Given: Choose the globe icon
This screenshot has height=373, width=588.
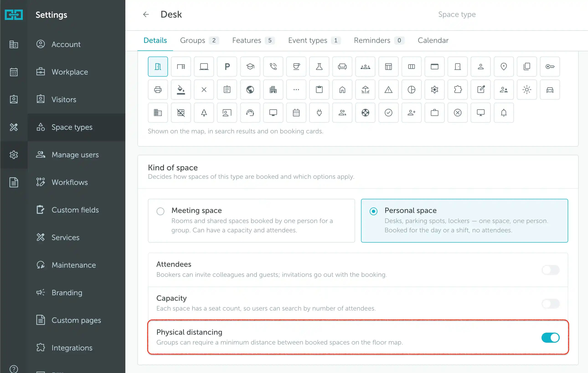Looking at the screenshot, I should tap(250, 90).
